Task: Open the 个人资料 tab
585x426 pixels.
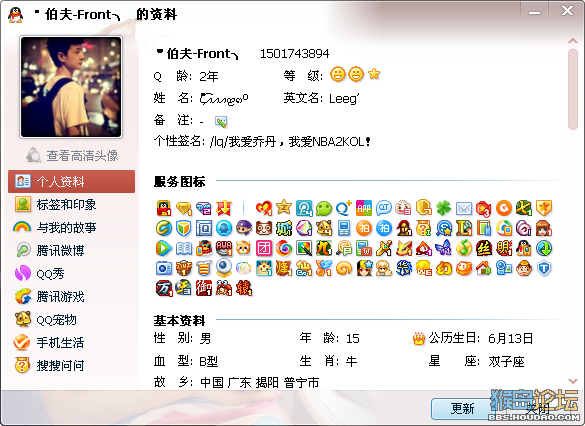Action: [71, 182]
